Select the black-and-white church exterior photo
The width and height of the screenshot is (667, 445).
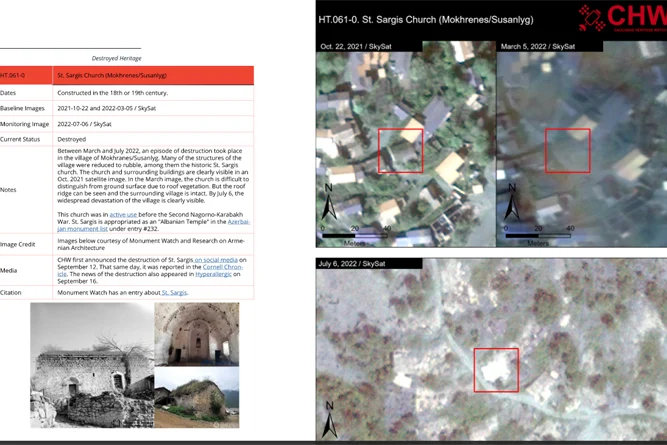pos(92,365)
